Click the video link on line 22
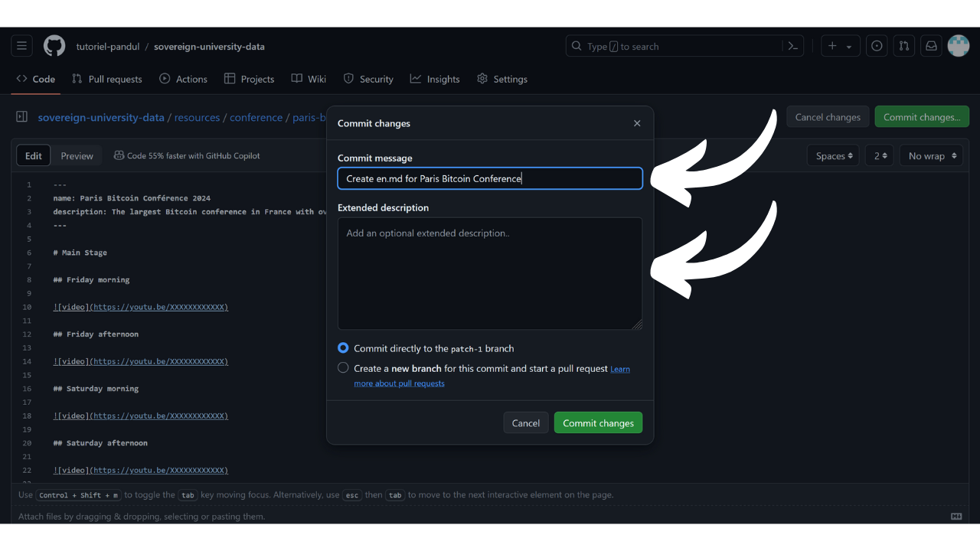The height and width of the screenshot is (551, 980). point(141,470)
